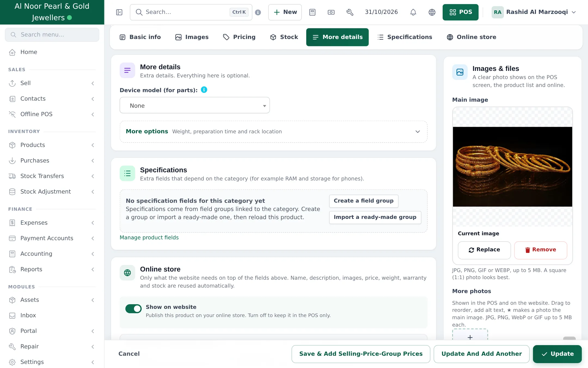Screen dimensions: 588x368
Task: Open notifications bell icon
Action: point(413,12)
